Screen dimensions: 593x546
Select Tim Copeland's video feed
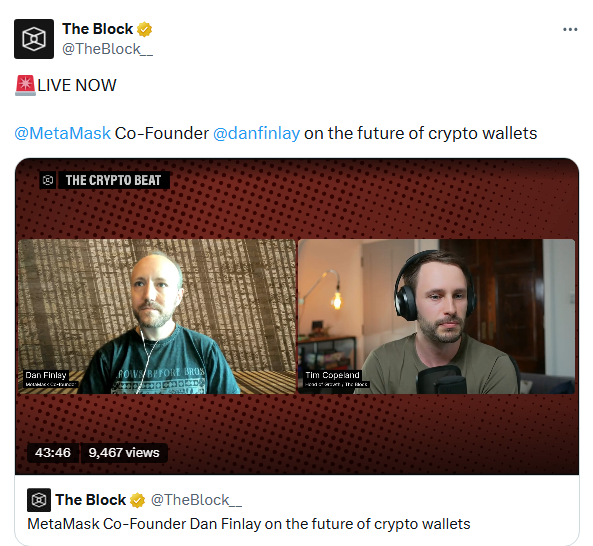coord(436,316)
